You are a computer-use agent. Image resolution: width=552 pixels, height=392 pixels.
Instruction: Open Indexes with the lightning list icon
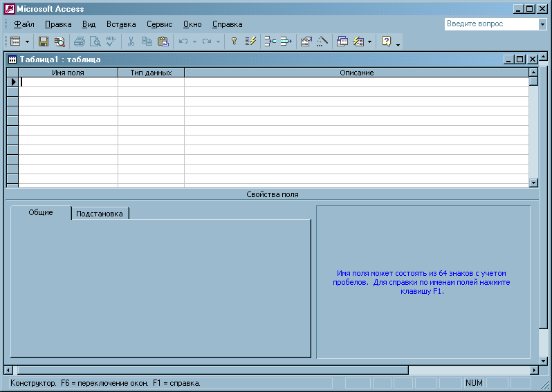250,41
